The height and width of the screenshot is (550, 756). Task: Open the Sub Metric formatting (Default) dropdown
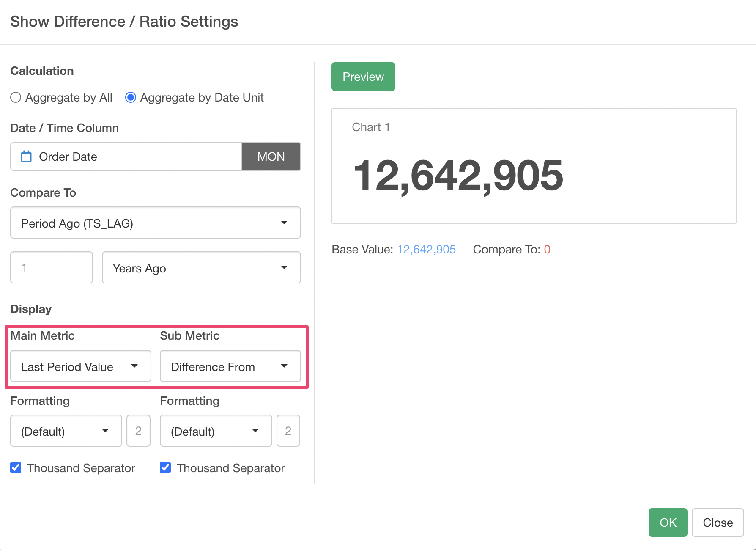pos(216,431)
